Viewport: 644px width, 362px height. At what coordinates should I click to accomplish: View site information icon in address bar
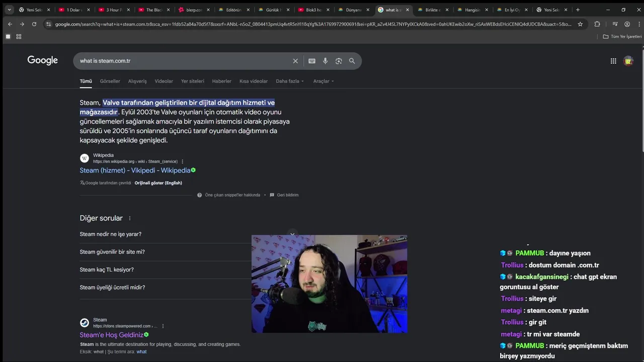48,24
